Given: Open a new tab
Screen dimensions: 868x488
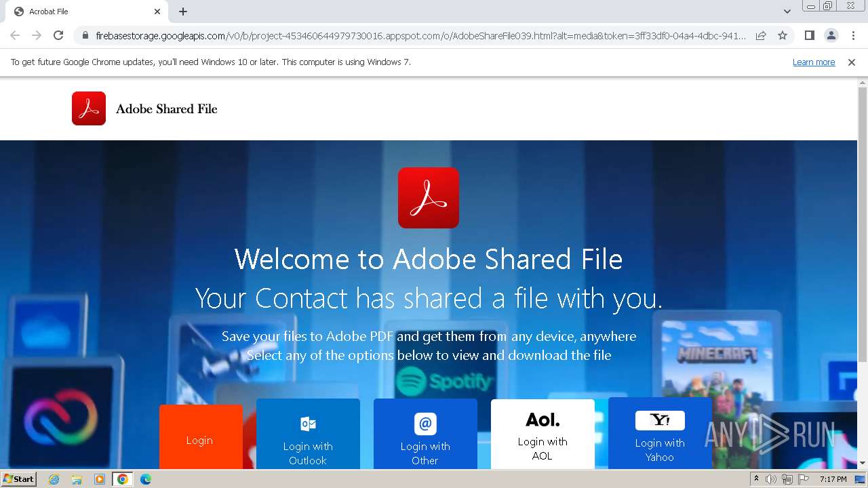Looking at the screenshot, I should click(x=183, y=12).
